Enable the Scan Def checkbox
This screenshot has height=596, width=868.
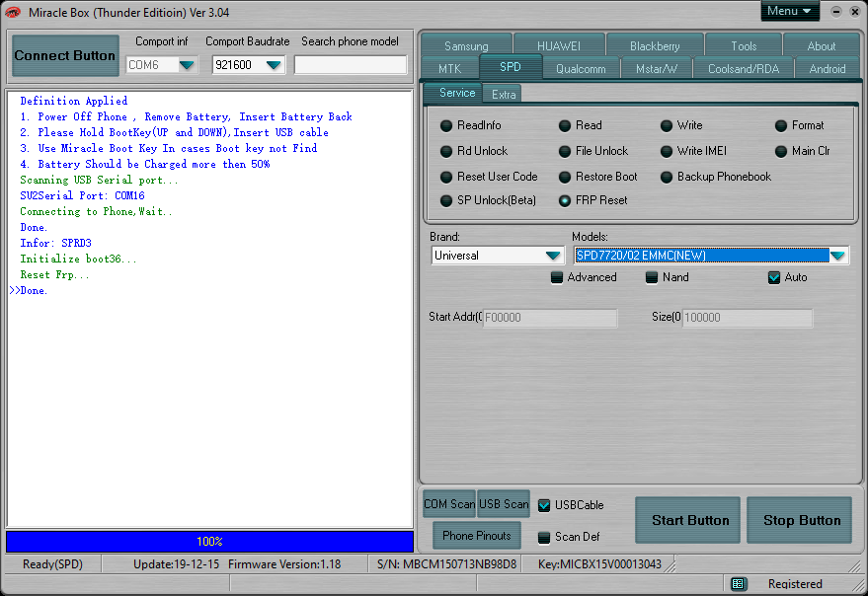click(544, 537)
